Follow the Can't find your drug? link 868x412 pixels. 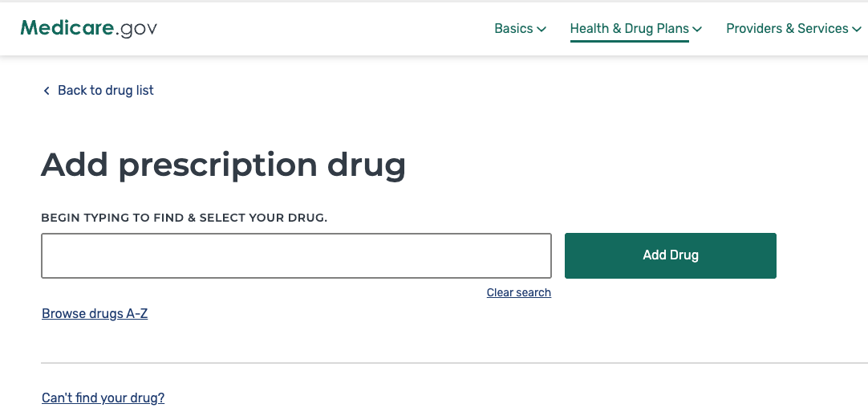[x=103, y=398]
